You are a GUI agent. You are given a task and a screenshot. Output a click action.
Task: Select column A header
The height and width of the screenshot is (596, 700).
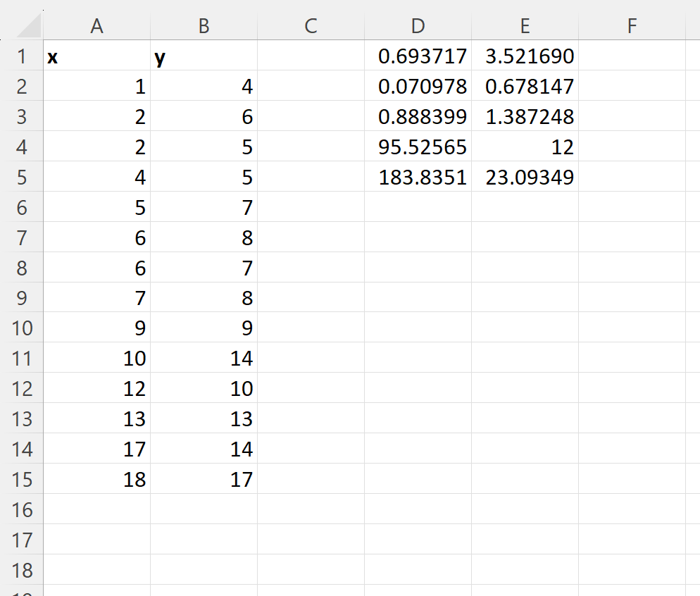(x=97, y=26)
